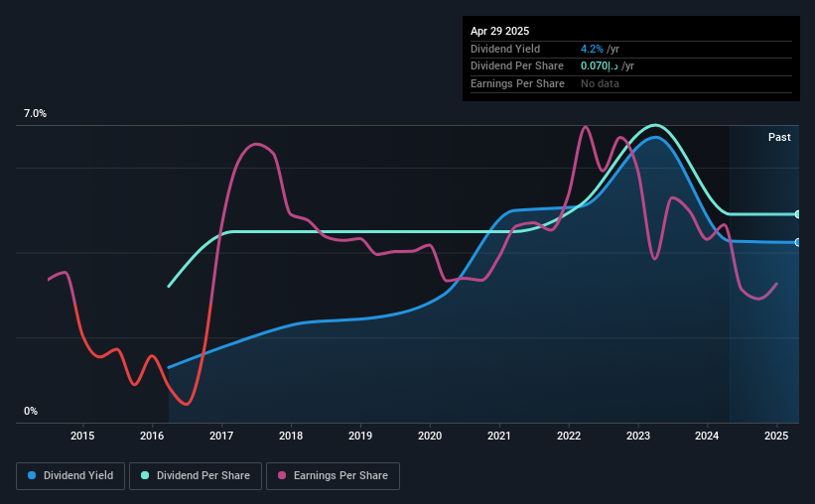Image resolution: width=815 pixels, height=504 pixels.
Task: Click the teal Dividend Per Share legend dot
Action: click(x=145, y=475)
